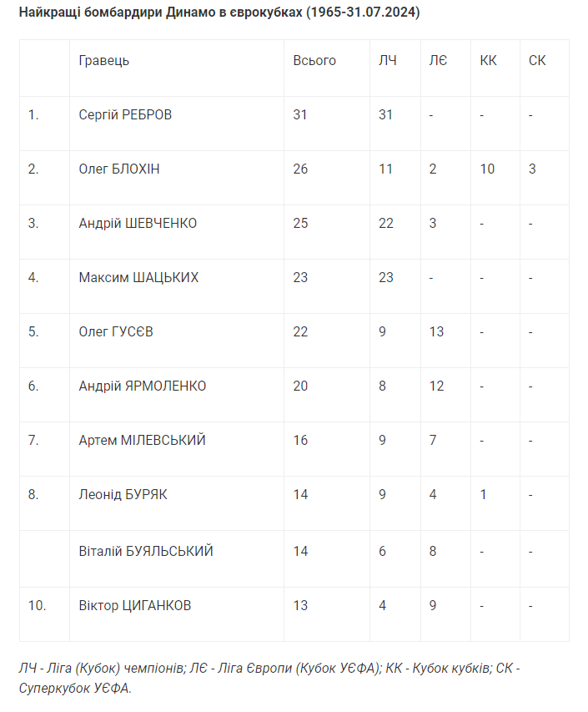Click the name Артем МІЛЕВСЬКИЙ

pos(142,441)
